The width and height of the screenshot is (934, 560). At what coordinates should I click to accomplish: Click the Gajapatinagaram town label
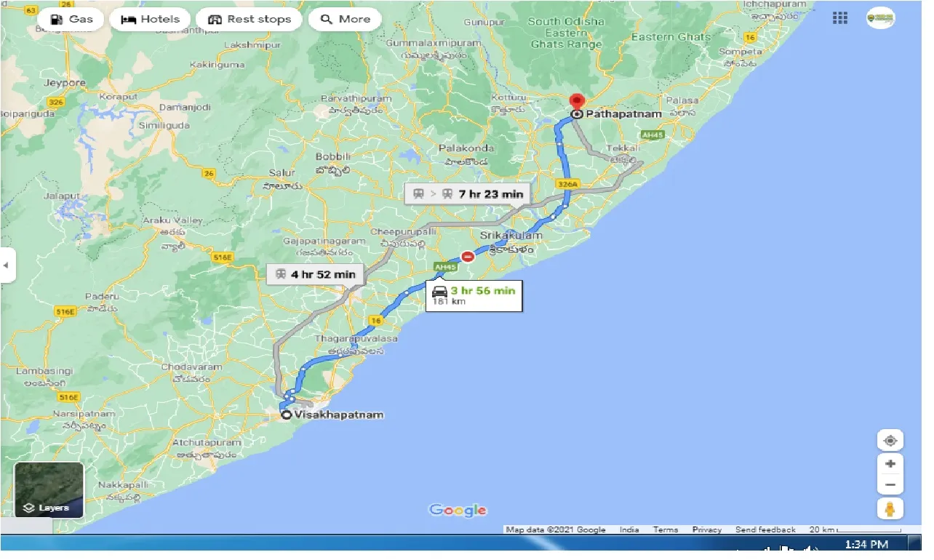pyautogui.click(x=324, y=241)
